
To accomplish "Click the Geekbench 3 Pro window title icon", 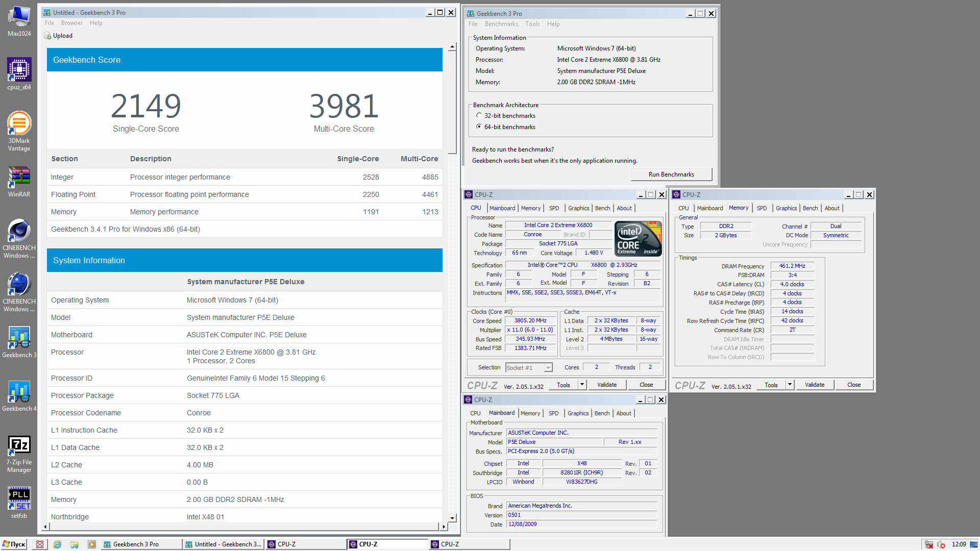I will pos(470,13).
